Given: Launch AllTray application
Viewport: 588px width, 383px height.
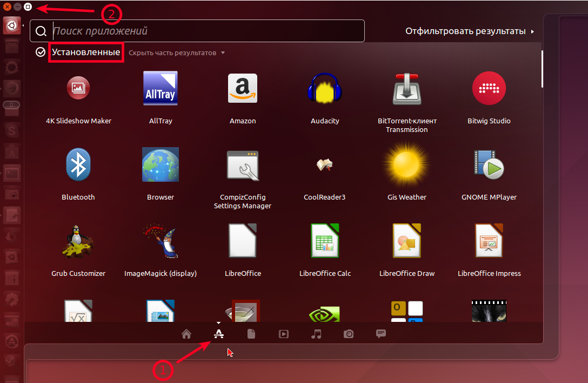Looking at the screenshot, I should [x=161, y=89].
